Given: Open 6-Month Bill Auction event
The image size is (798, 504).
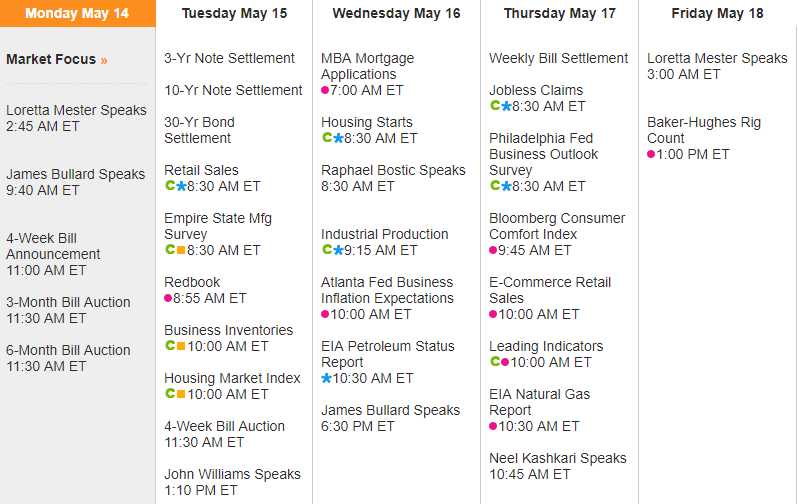Looking at the screenshot, I should [x=68, y=350].
